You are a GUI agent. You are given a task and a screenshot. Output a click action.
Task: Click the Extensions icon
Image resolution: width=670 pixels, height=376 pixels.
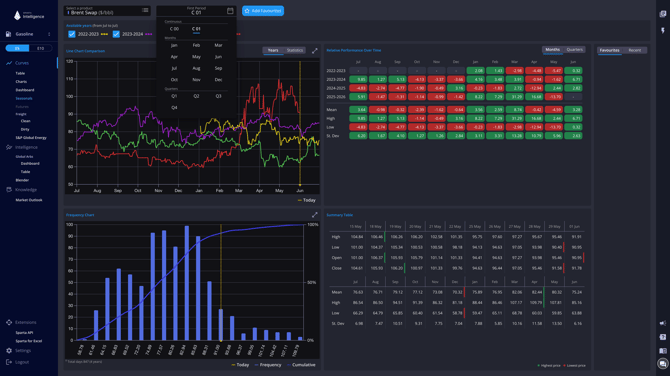(9, 322)
